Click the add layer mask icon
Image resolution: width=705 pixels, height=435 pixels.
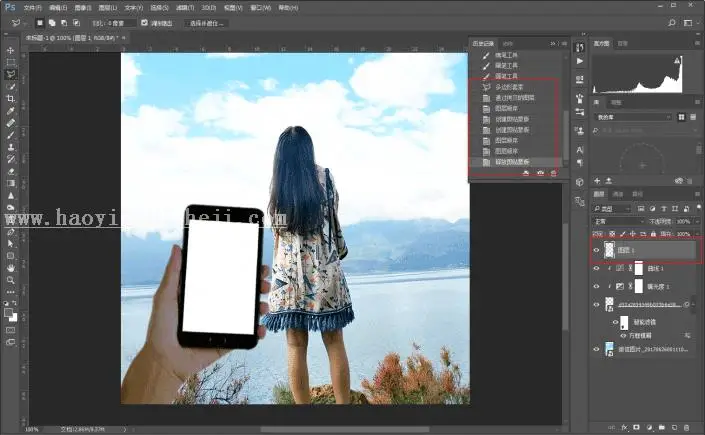tap(637, 427)
